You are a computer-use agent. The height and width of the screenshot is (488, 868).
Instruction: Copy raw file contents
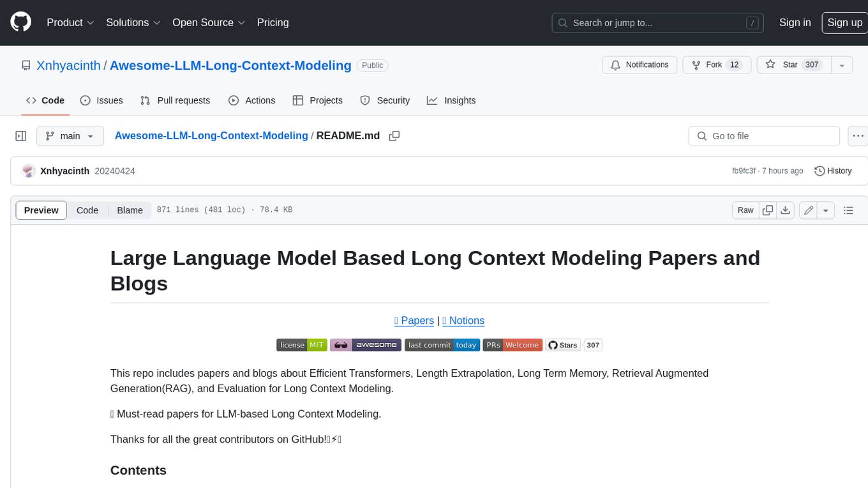click(x=768, y=210)
